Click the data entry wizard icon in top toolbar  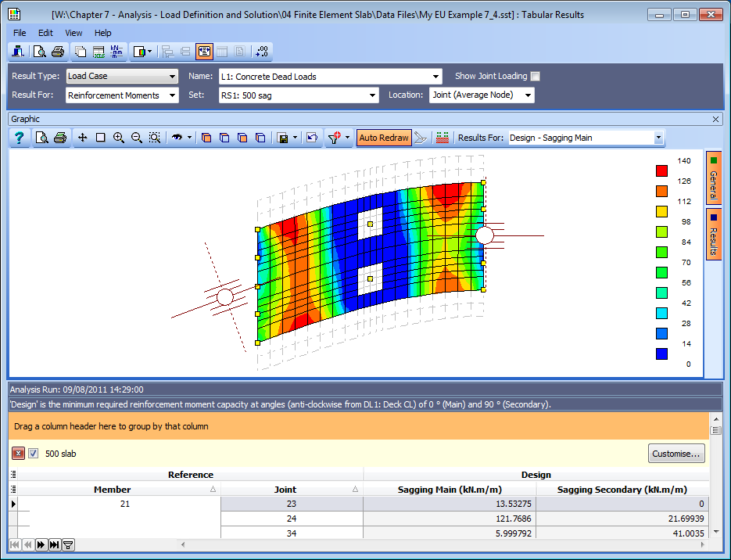(18, 52)
